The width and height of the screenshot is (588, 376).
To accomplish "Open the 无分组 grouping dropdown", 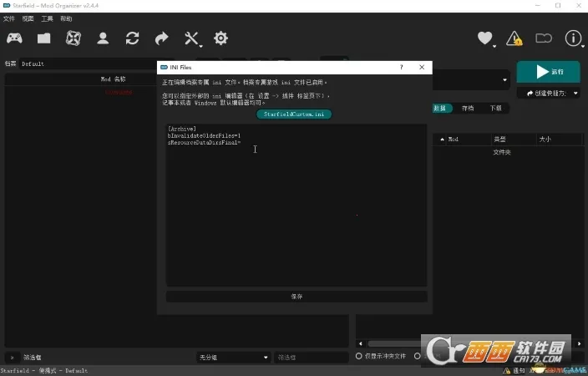I will click(233, 358).
